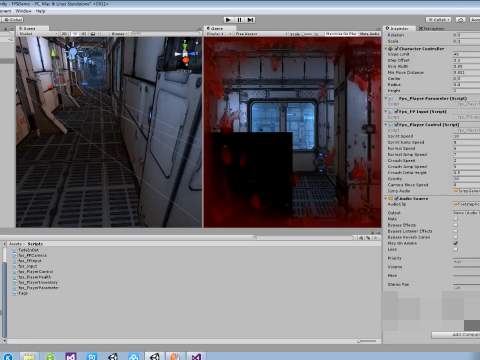Toggle the Character Controller enabled checkbox
Screen dimensions: 480x360
click(x=397, y=49)
